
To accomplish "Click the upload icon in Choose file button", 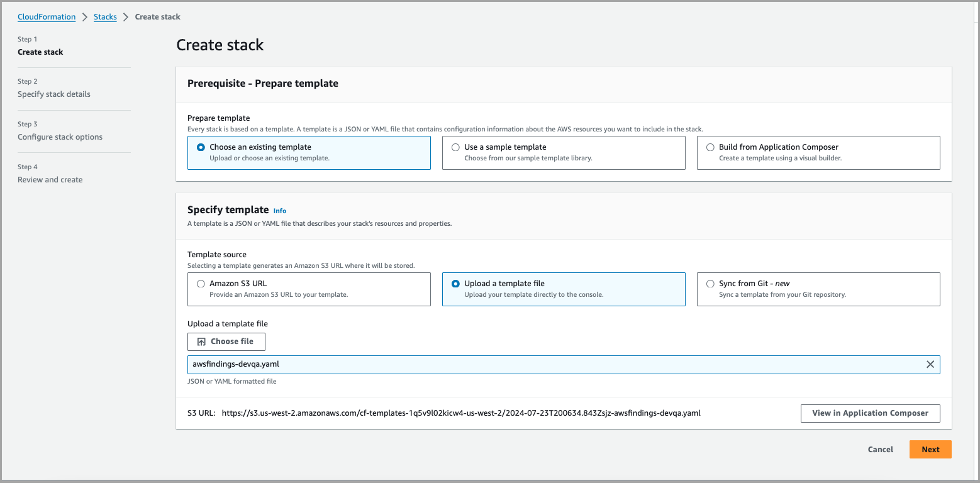I will (201, 341).
